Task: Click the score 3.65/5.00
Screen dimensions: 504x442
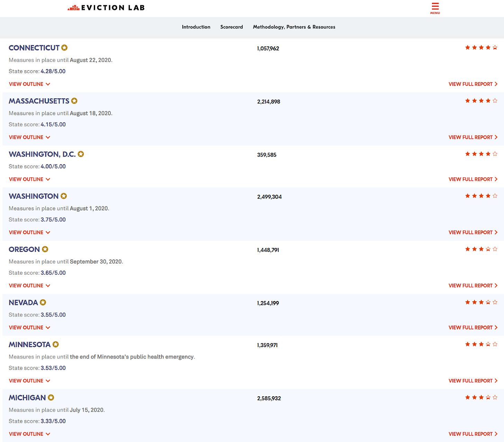Action: pyautogui.click(x=53, y=273)
